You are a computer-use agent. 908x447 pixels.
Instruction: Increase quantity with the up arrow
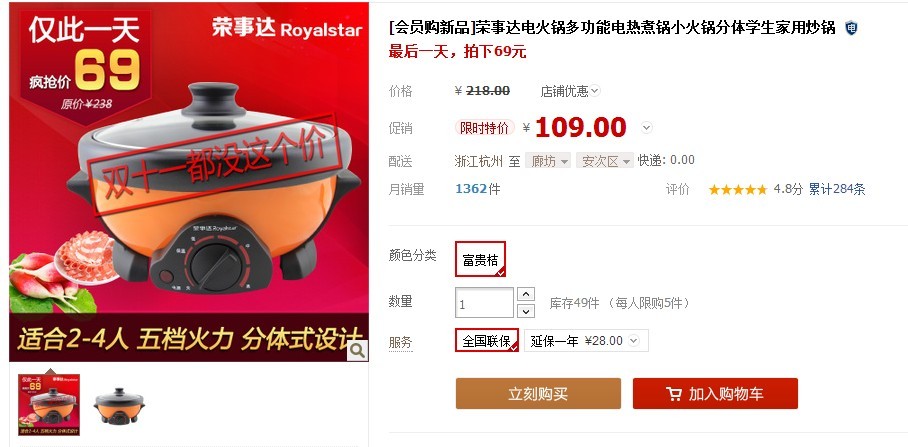(525, 294)
